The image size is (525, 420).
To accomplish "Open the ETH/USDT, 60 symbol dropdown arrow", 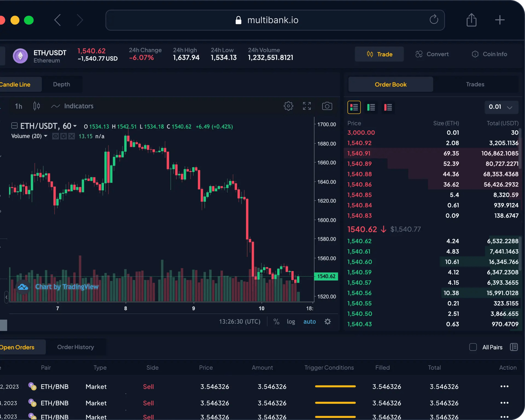I will click(75, 126).
